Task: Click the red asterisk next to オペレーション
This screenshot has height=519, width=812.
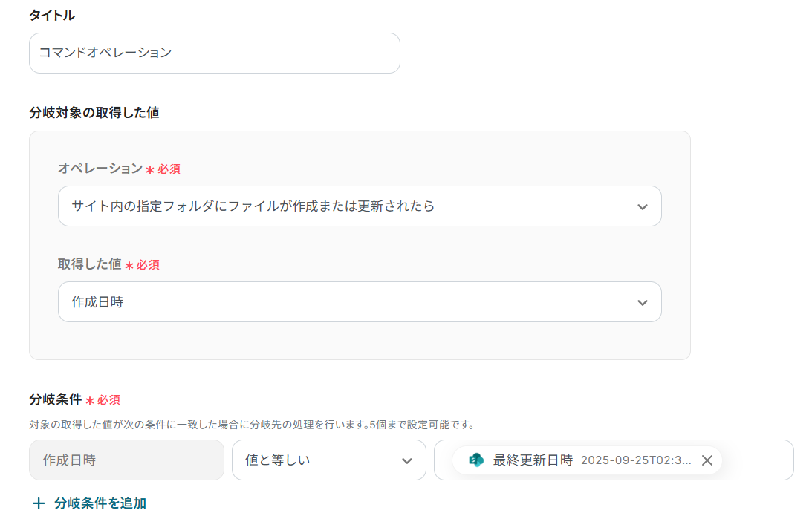Action: pos(150,169)
